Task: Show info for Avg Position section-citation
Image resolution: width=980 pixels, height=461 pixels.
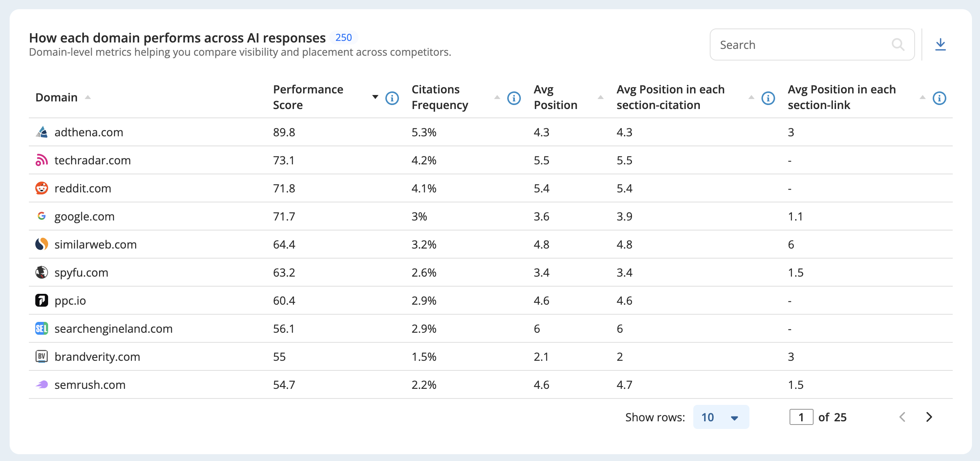Action: click(768, 98)
